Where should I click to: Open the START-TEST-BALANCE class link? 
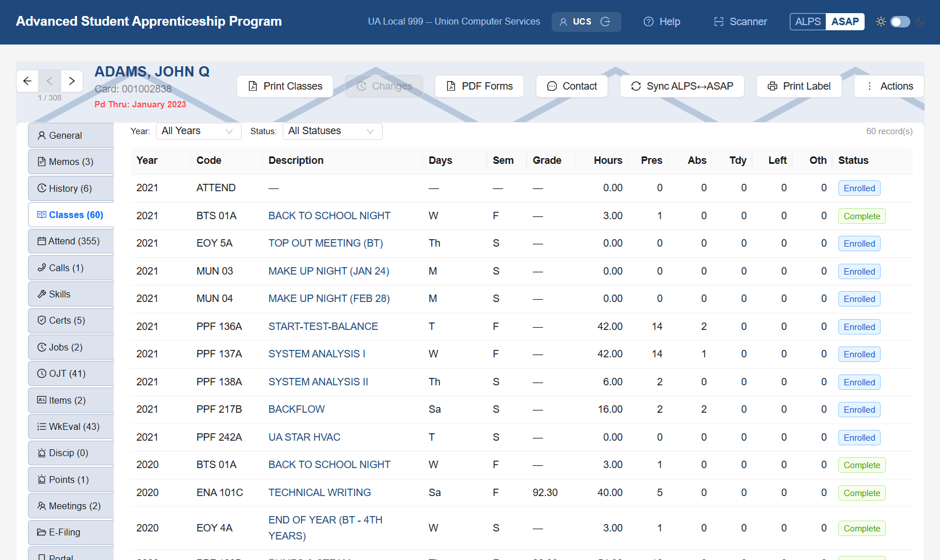pyautogui.click(x=323, y=327)
